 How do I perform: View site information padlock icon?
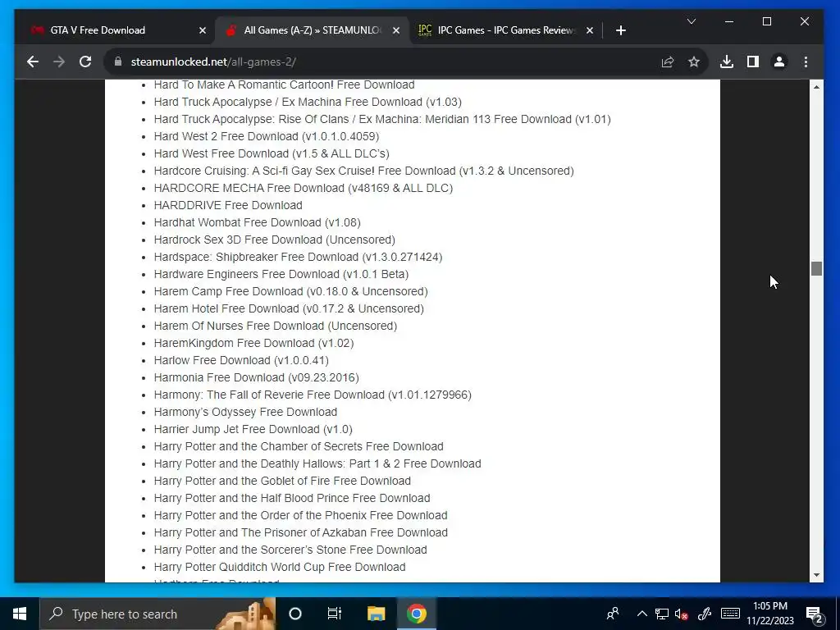(x=118, y=62)
